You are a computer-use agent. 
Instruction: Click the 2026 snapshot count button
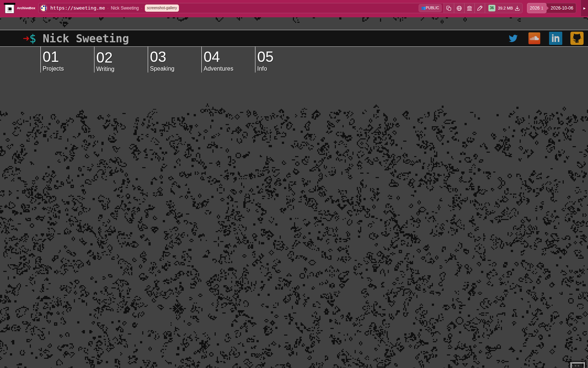click(x=537, y=8)
